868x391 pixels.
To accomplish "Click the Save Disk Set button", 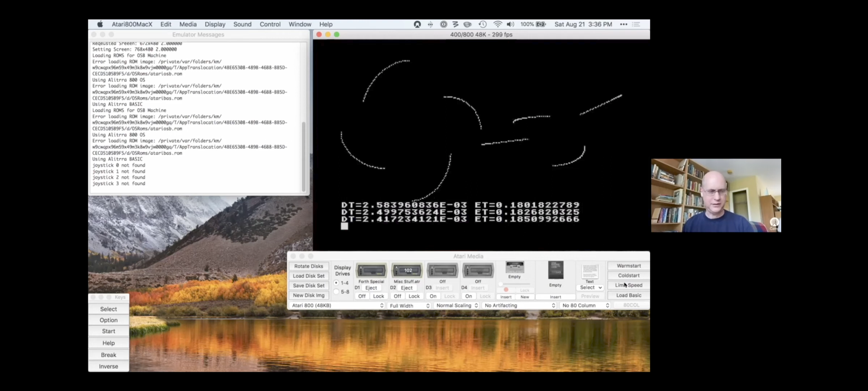I will [x=309, y=286].
